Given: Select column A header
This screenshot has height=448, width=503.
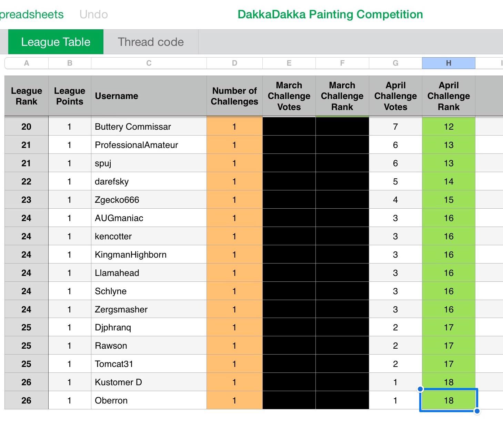Looking at the screenshot, I should [27, 63].
